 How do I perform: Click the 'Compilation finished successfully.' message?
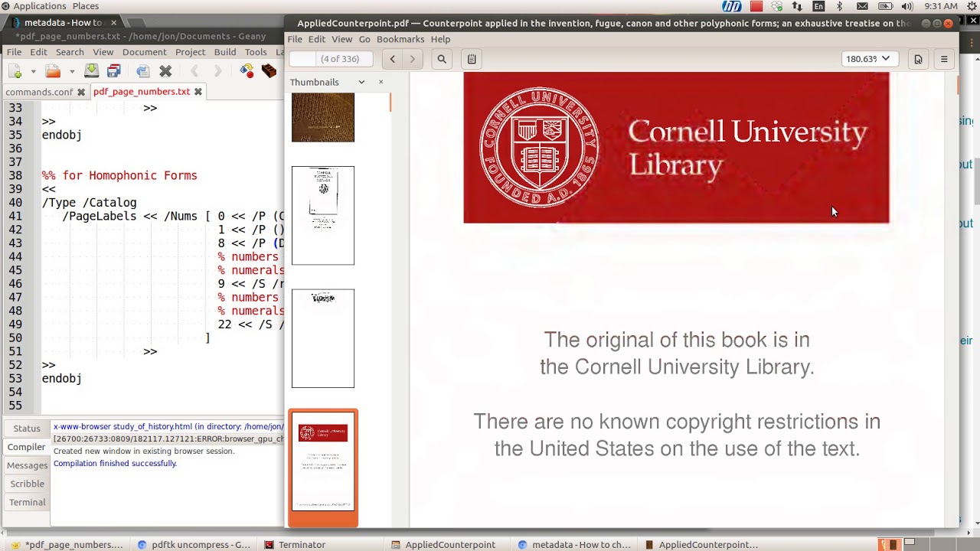click(115, 463)
